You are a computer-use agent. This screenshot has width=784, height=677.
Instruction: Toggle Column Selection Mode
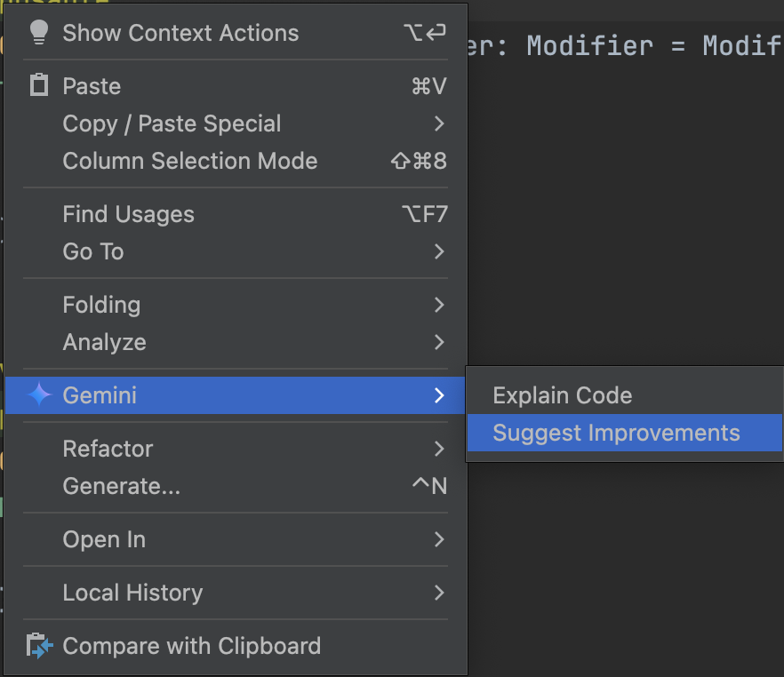coord(235,161)
